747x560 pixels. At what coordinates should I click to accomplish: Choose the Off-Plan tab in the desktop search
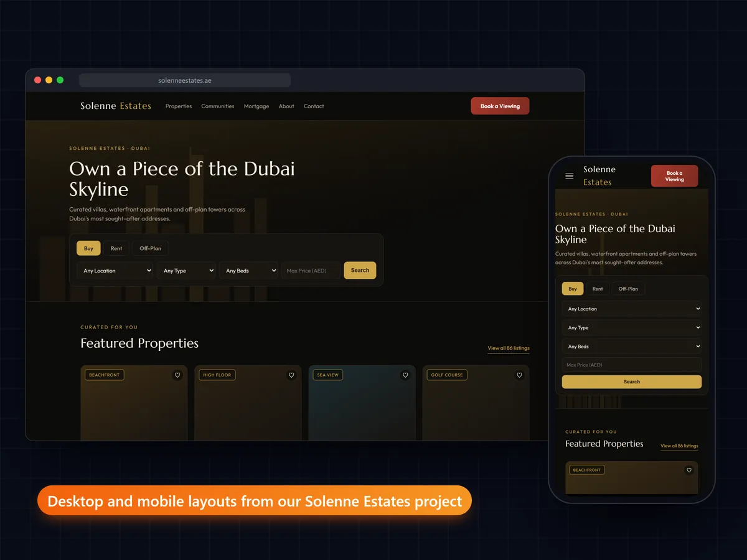150,248
